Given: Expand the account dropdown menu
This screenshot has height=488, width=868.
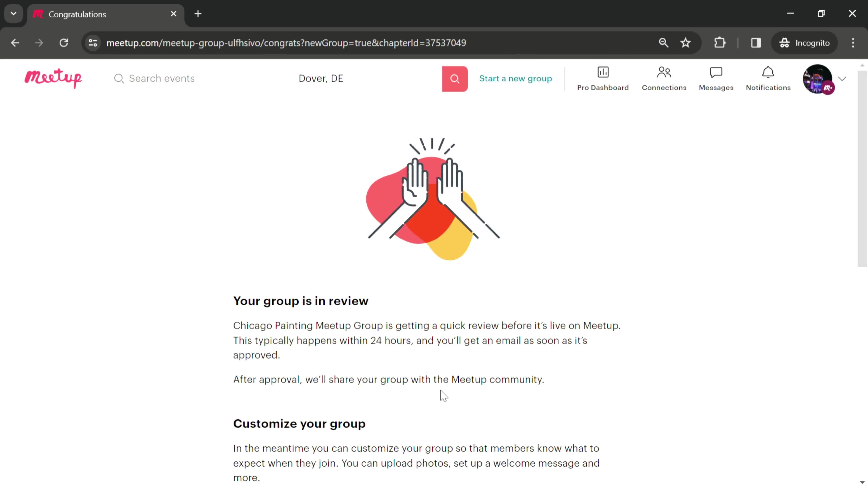Looking at the screenshot, I should point(842,78).
